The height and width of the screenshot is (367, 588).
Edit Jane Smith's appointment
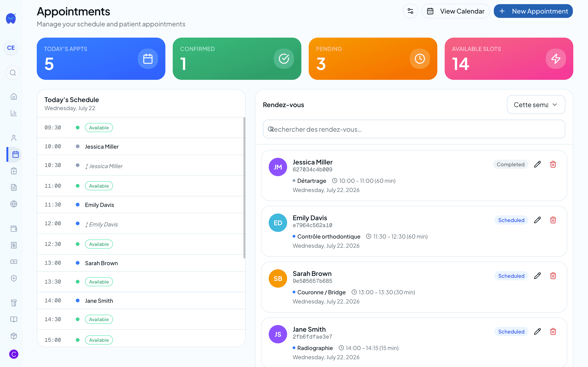click(537, 332)
